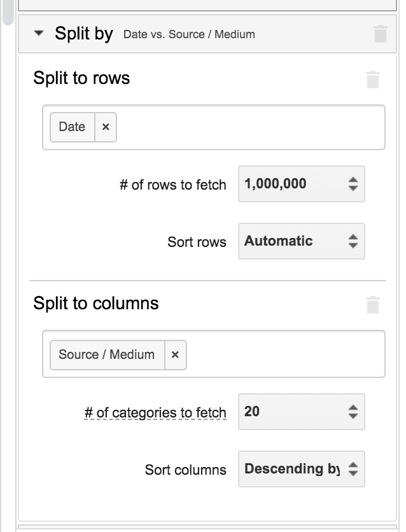Screen dimensions: 406x532
Task: Open the Sort columns Descending dropdown
Action: (301, 469)
